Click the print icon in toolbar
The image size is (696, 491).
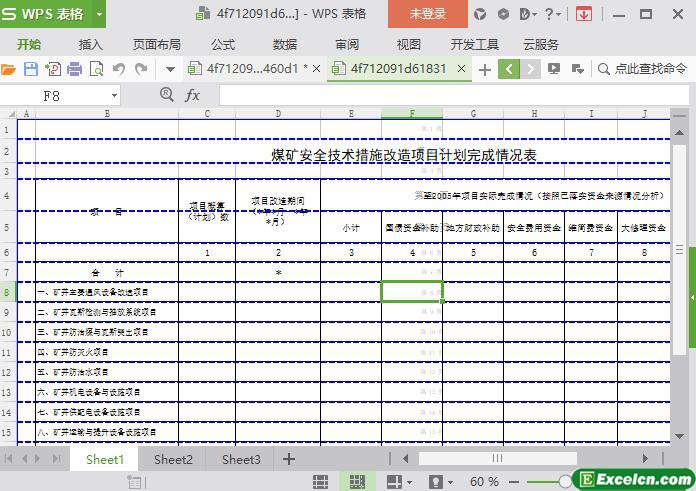pos(75,69)
